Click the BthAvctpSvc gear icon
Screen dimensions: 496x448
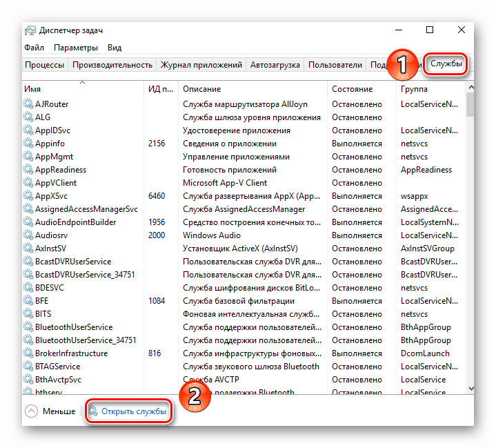(x=28, y=379)
